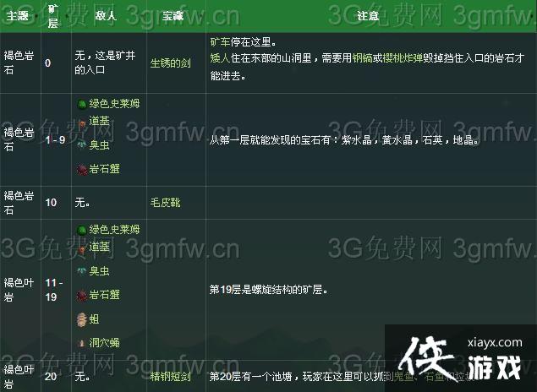The width and height of the screenshot is (537, 392).
Task: Open 臭虫 link in floors 11-19 row
Action: tap(99, 271)
